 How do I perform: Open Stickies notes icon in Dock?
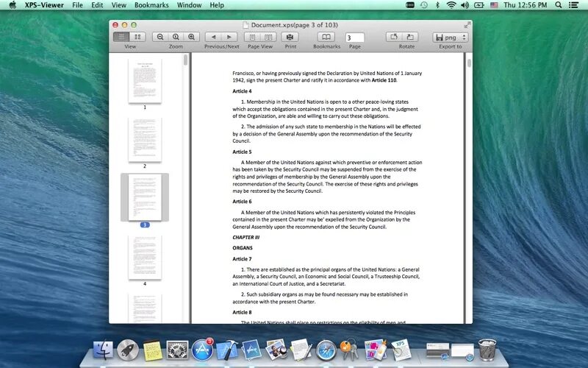tap(152, 351)
